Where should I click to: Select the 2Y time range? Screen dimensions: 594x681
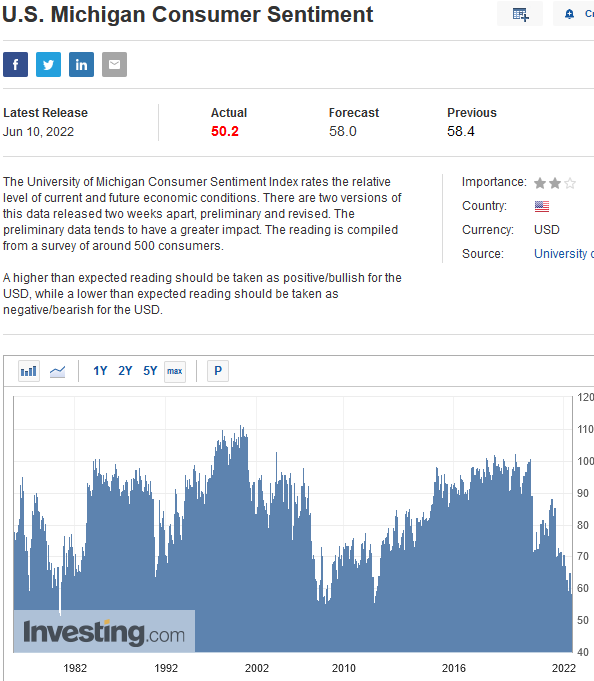[x=125, y=371]
